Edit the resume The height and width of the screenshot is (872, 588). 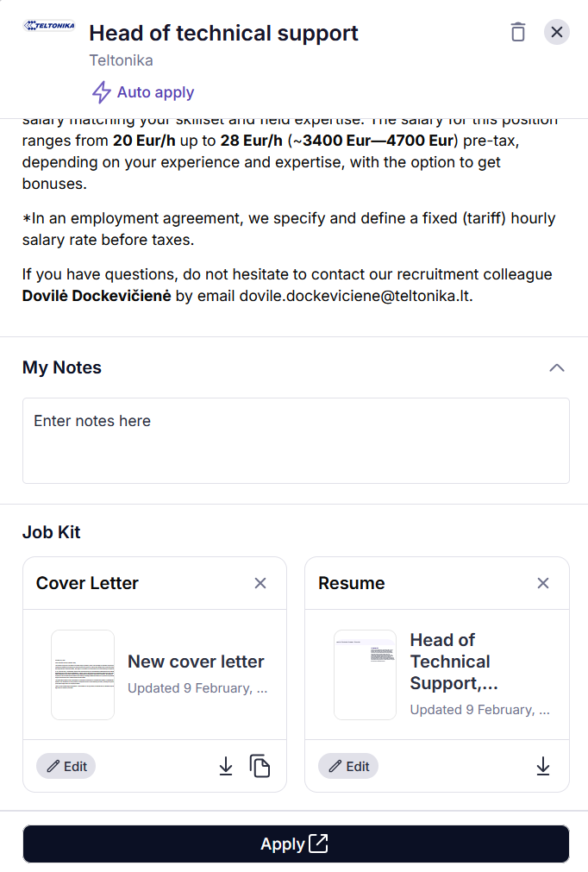click(348, 766)
